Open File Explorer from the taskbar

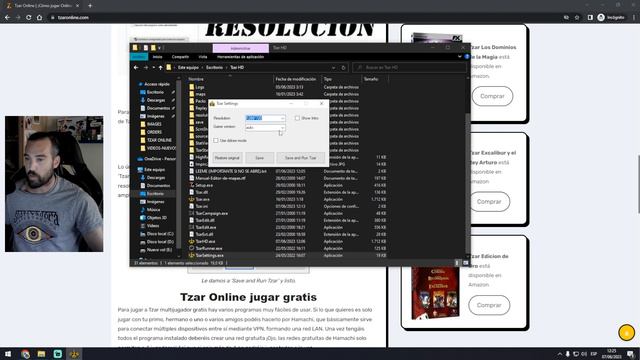click(x=41, y=354)
